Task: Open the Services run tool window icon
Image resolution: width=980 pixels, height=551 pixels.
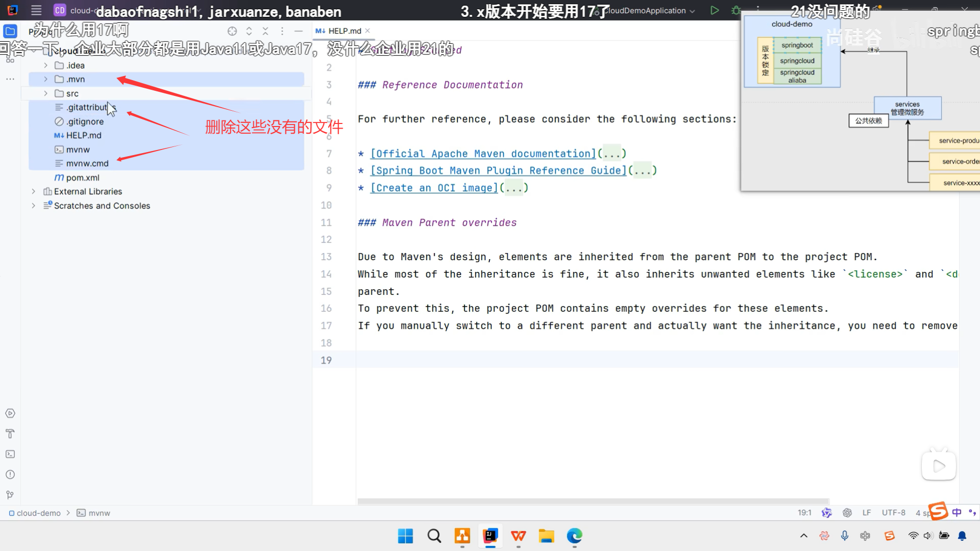Action: tap(10, 413)
